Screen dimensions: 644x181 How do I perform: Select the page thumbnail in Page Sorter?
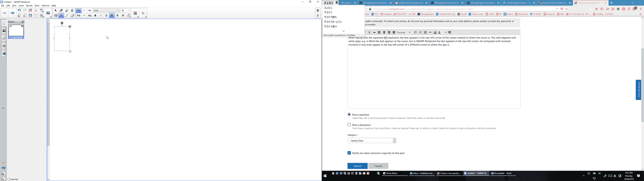[x=16, y=31]
